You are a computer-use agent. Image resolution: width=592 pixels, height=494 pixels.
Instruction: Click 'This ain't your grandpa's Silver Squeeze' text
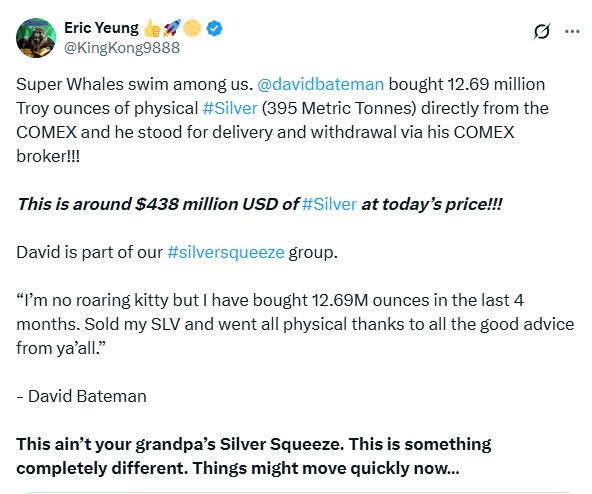click(180, 445)
